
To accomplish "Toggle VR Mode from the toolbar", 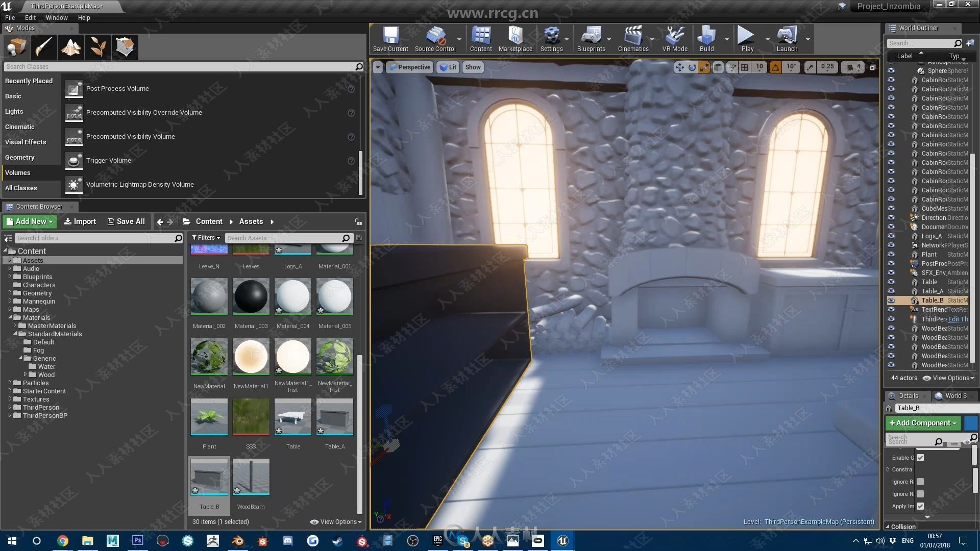I will pyautogui.click(x=675, y=39).
